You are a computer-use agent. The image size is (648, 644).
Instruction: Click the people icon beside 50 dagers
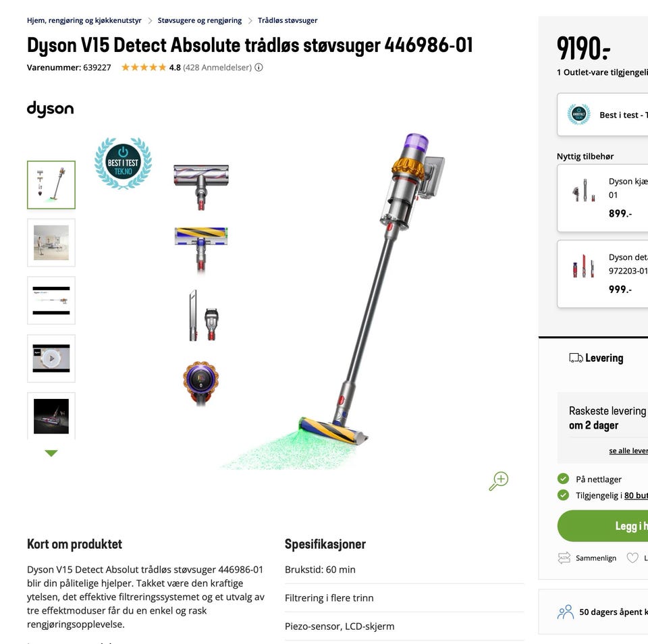coord(566,612)
